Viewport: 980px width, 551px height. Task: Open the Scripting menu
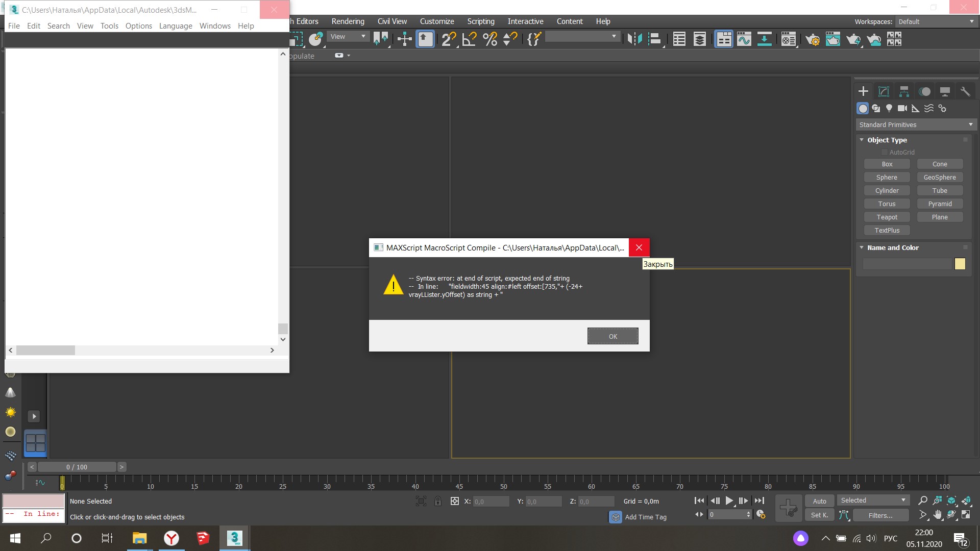tap(481, 21)
